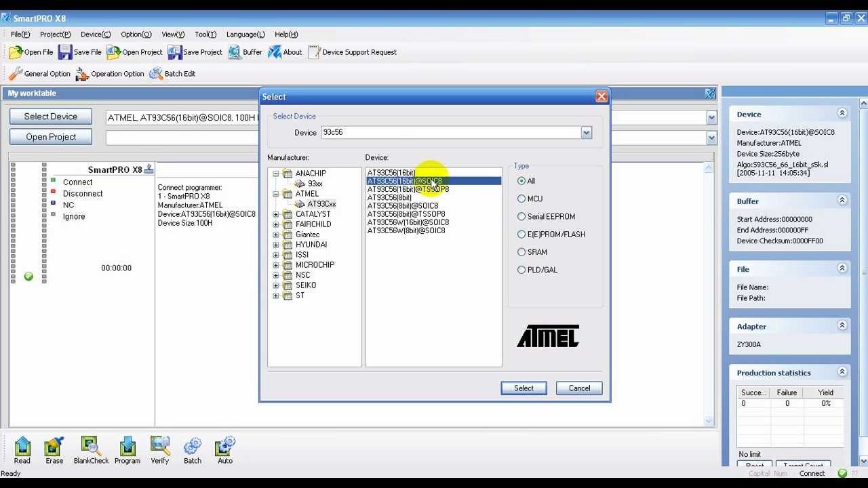
Task: Collapse the ANACHIP manufacturer node
Action: tap(276, 174)
